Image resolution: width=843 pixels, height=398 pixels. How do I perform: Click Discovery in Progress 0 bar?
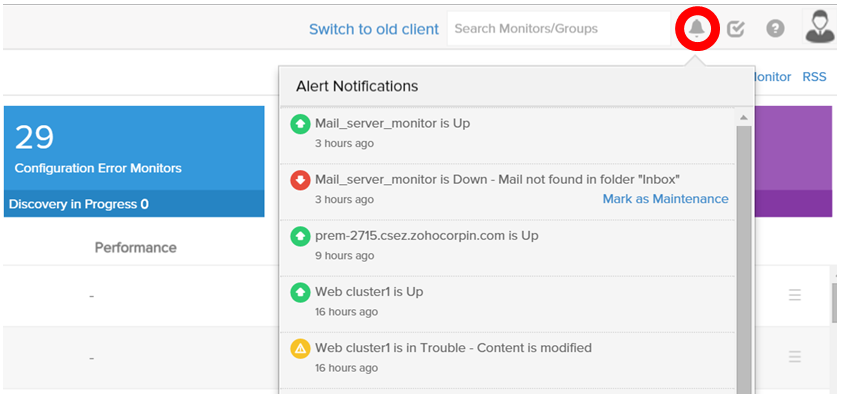tap(134, 204)
